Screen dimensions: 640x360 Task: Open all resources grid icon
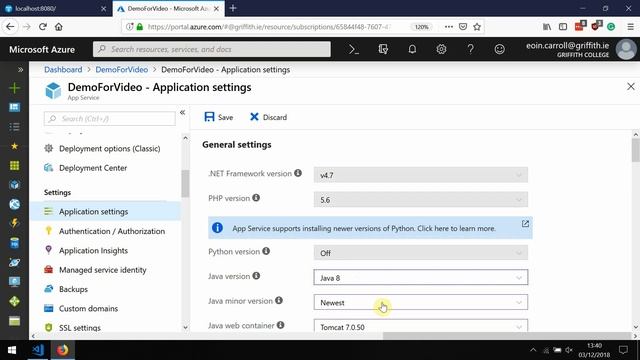[14, 165]
